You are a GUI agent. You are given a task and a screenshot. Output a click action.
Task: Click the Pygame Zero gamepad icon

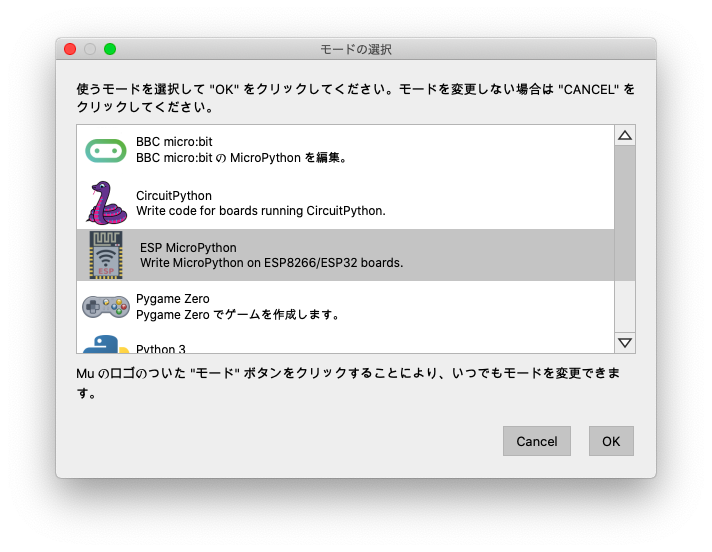click(106, 307)
